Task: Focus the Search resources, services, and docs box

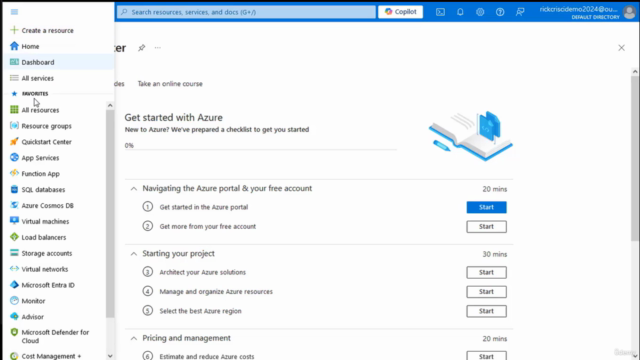Action: [247, 12]
